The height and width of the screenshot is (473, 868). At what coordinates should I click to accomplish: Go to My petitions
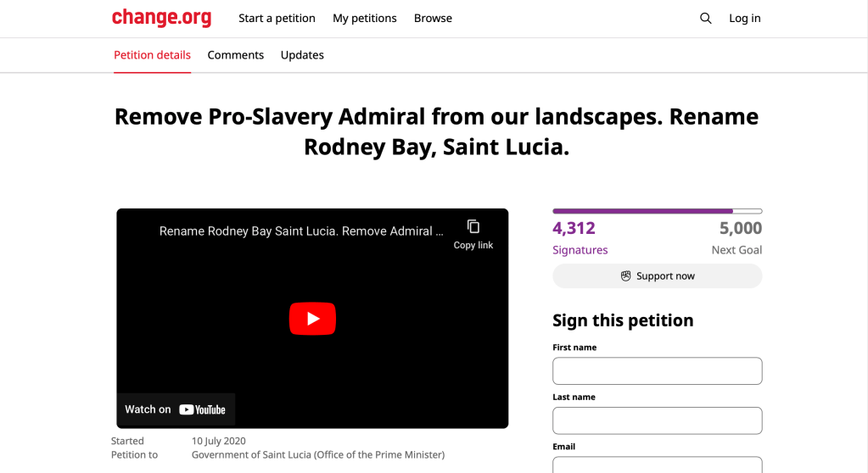click(365, 18)
